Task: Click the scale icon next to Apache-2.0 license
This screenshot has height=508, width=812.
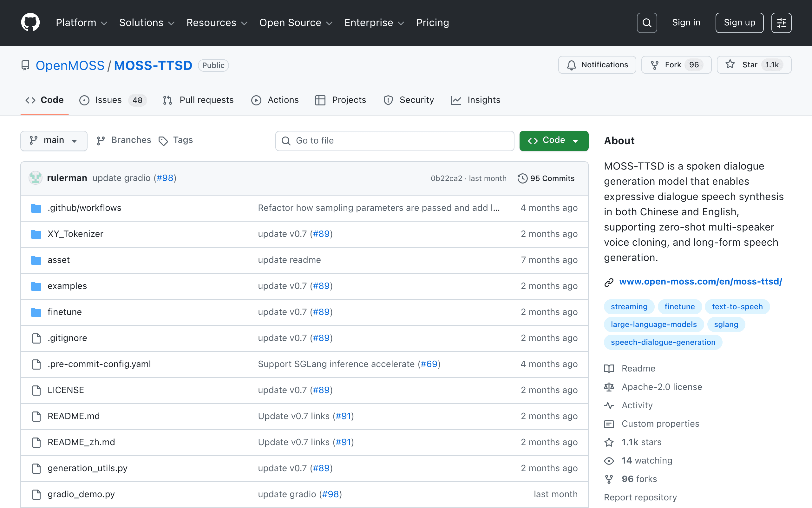Action: [x=609, y=387]
